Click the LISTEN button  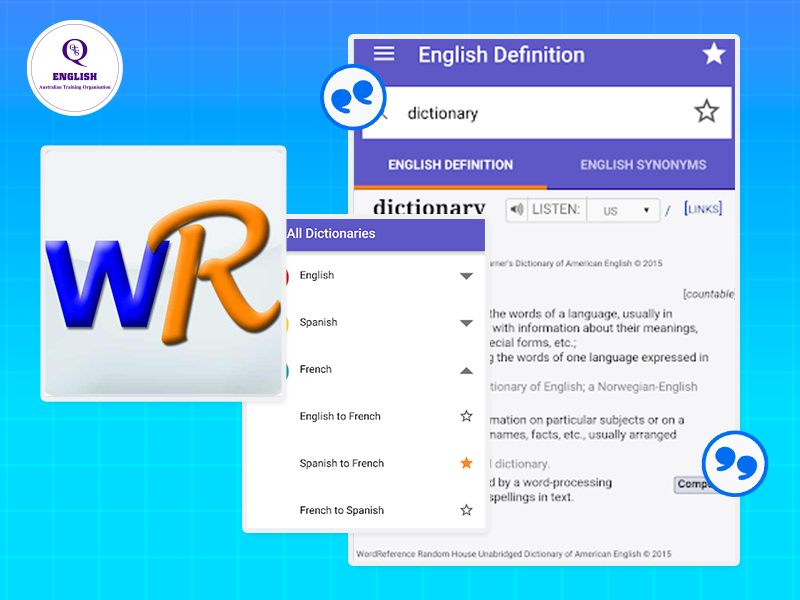click(x=556, y=210)
